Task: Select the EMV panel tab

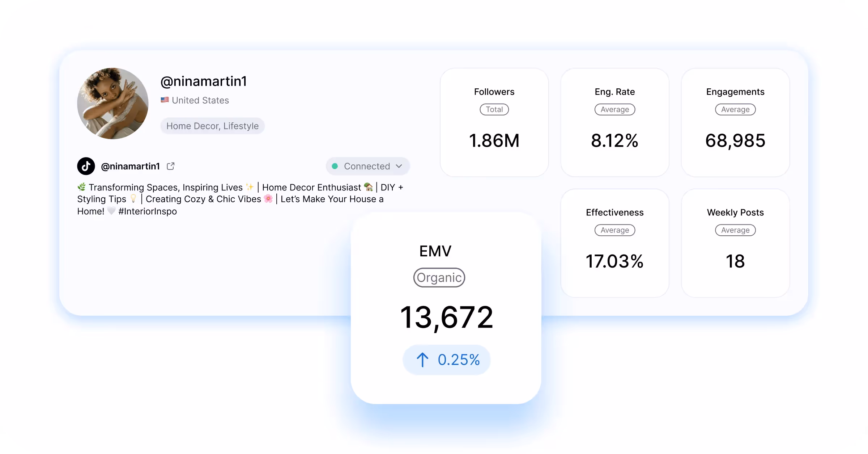Action: coord(435,250)
